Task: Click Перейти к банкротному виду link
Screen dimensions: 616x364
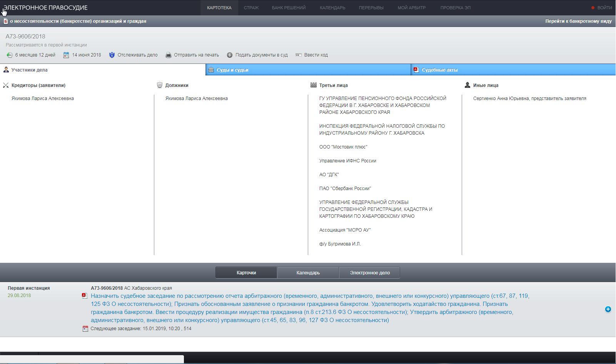Action: click(x=578, y=21)
